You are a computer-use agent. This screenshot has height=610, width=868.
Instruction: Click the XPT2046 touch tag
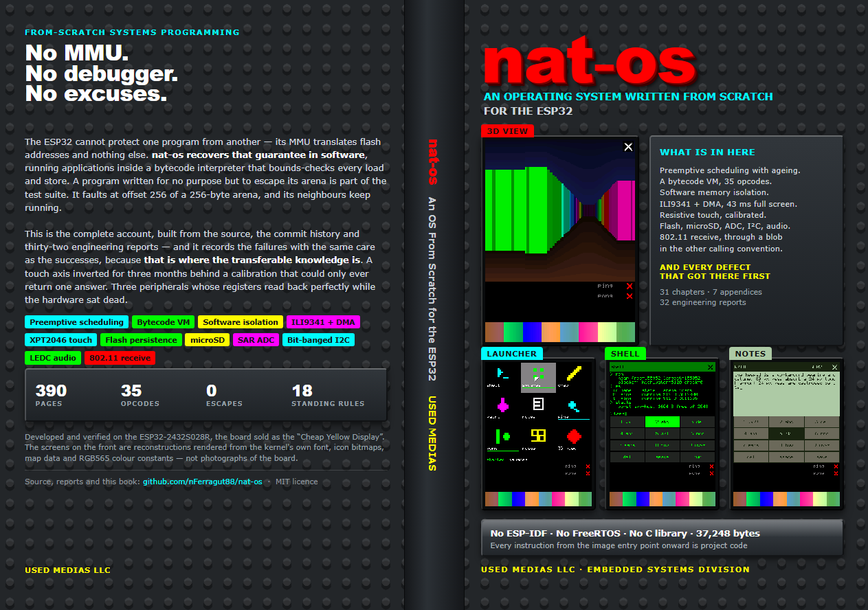pos(60,339)
